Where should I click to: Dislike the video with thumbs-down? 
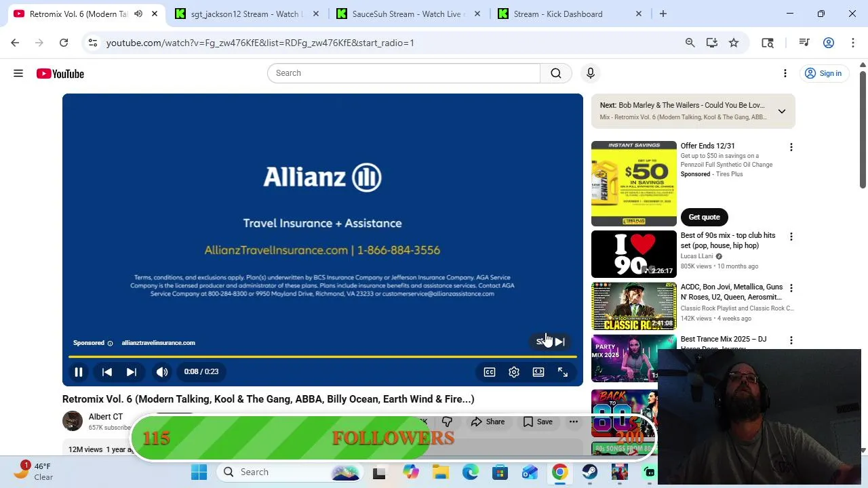(447, 422)
